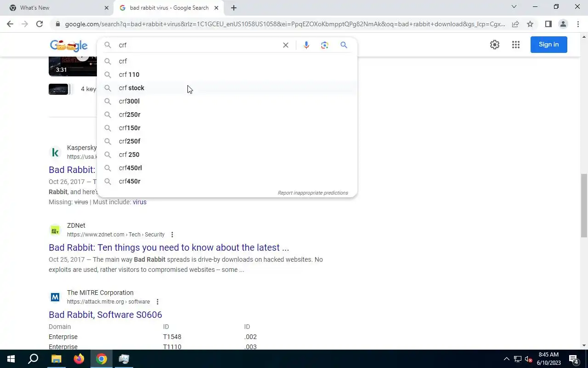Image resolution: width=588 pixels, height=368 pixels.
Task: Open Google quick settings gear
Action: pos(495,45)
